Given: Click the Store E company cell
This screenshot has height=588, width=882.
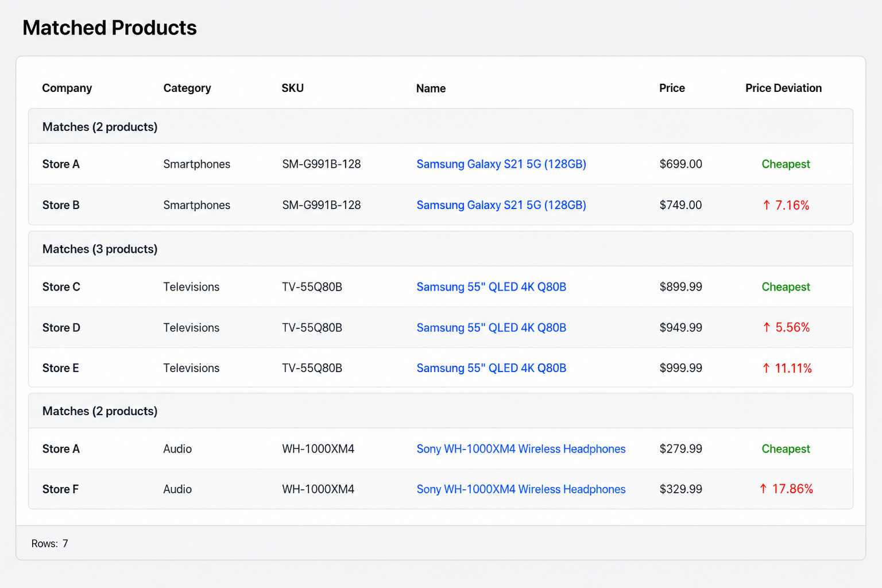Looking at the screenshot, I should [61, 368].
